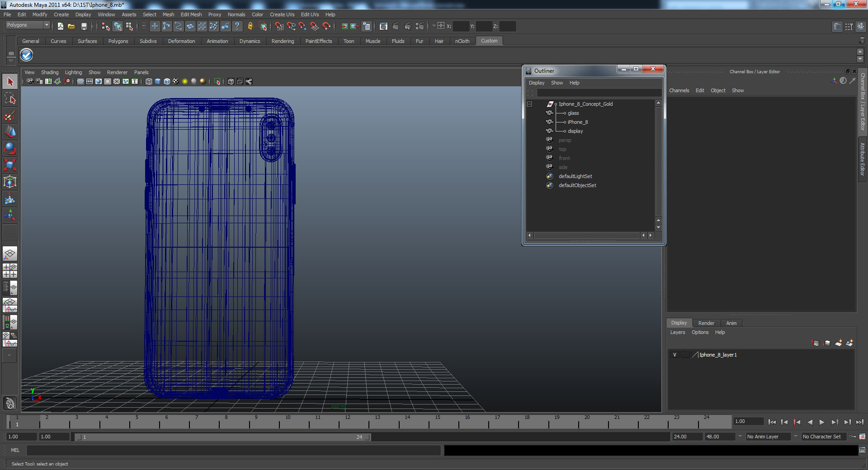The height and width of the screenshot is (470, 868).
Task: Open the Script Editor icon at bottom right
Action: [x=862, y=450]
